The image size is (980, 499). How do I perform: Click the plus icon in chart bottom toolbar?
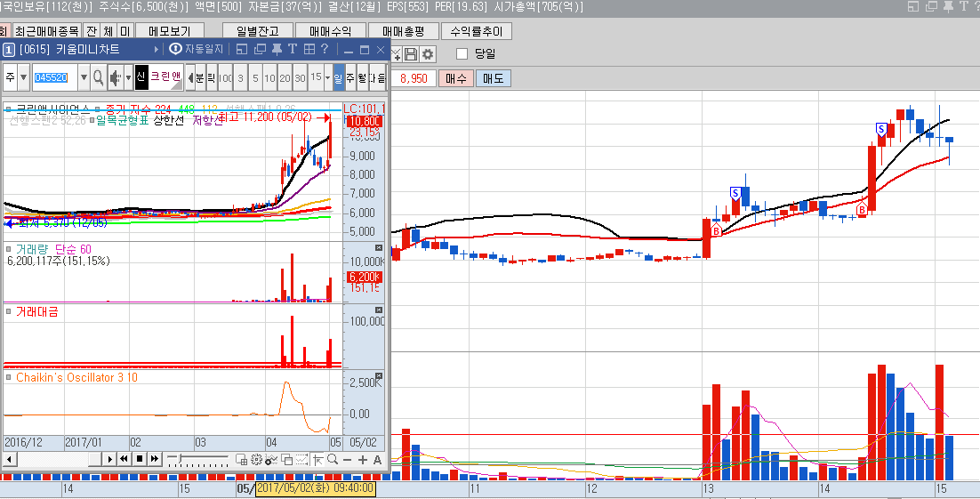click(x=362, y=459)
